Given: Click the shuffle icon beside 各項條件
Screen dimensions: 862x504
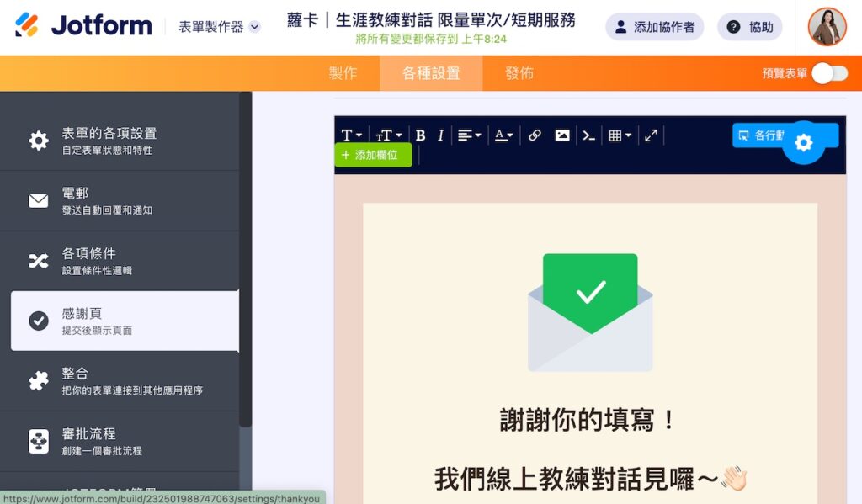Looking at the screenshot, I should pos(39,261).
